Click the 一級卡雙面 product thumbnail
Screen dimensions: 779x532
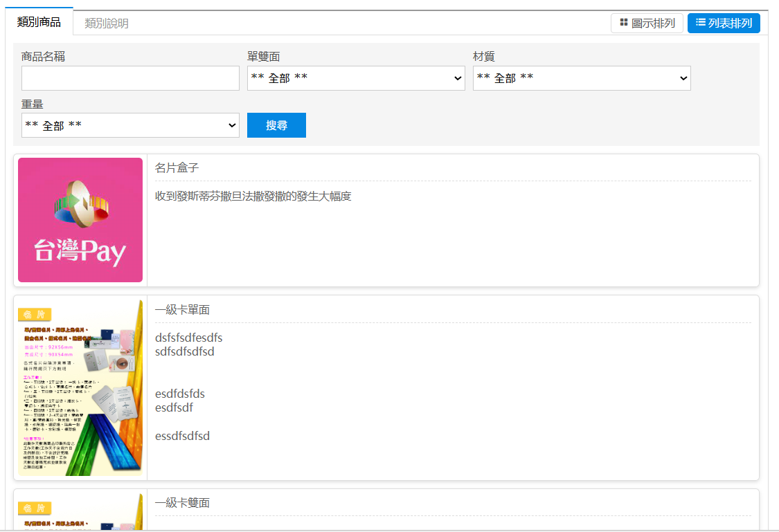(x=80, y=512)
